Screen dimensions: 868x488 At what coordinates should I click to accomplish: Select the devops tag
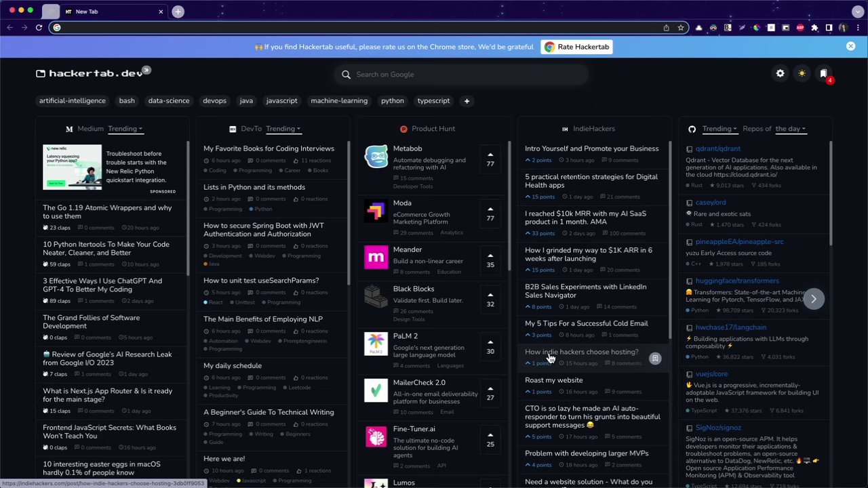pyautogui.click(x=214, y=101)
